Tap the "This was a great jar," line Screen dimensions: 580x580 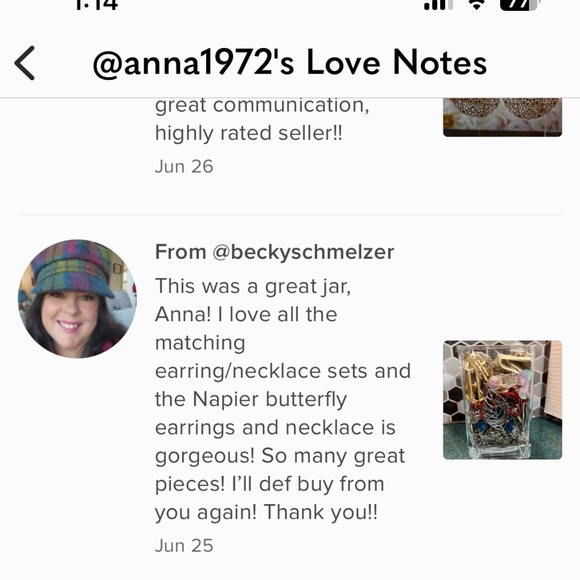[x=253, y=287]
